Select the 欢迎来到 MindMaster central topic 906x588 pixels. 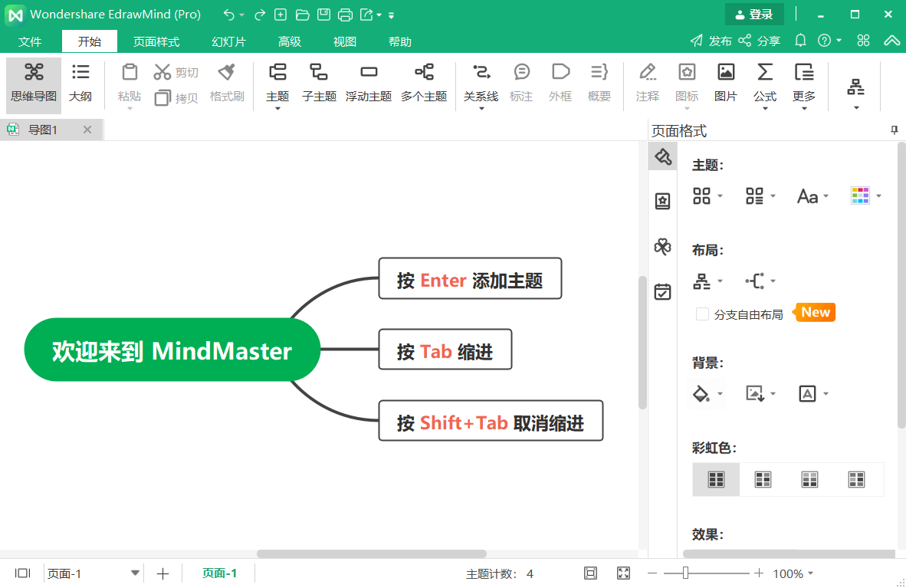(x=172, y=350)
